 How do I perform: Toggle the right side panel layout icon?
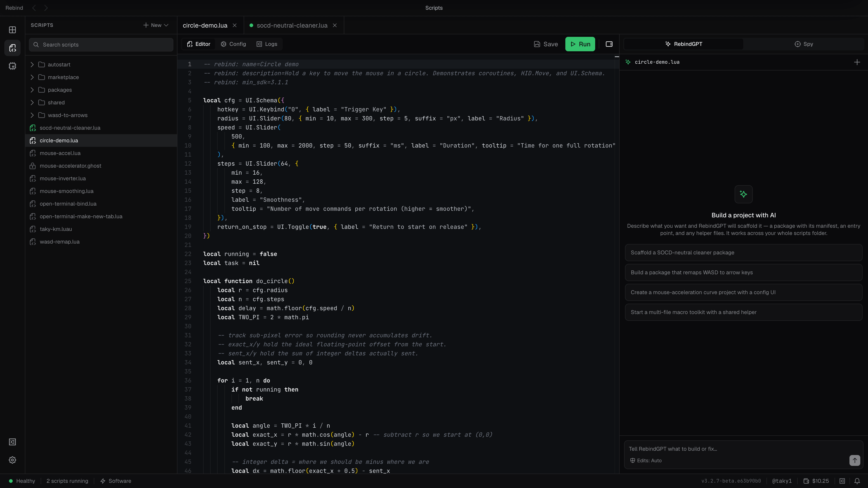(x=609, y=44)
